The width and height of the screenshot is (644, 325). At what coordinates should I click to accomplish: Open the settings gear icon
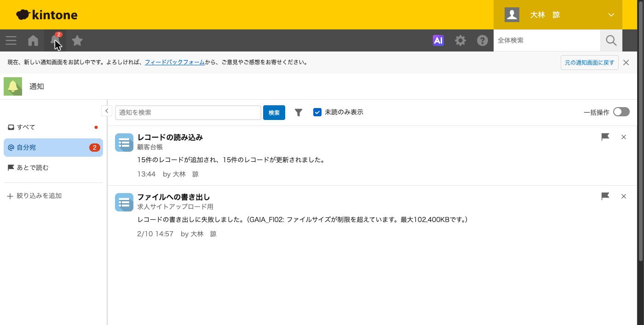(460, 40)
